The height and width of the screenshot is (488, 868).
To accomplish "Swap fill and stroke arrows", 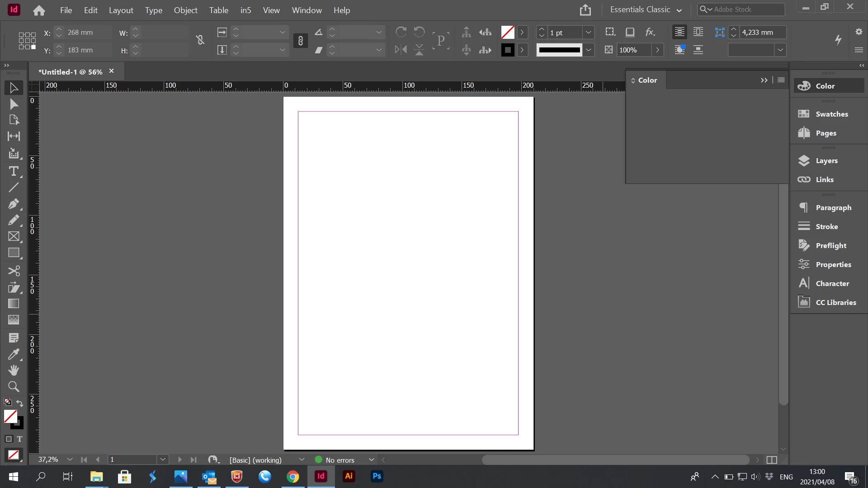I will (x=20, y=403).
